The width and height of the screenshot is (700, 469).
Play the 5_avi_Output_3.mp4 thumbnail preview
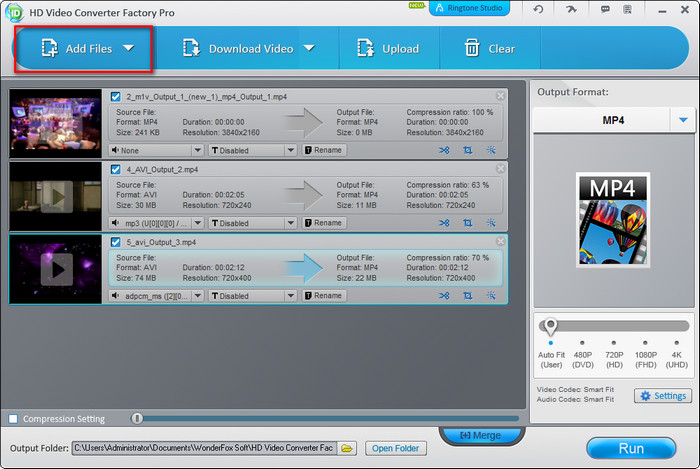tap(57, 270)
